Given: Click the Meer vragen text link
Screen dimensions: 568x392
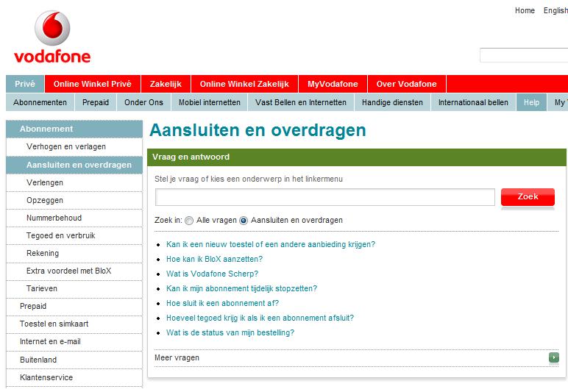Looking at the screenshot, I should tap(177, 358).
